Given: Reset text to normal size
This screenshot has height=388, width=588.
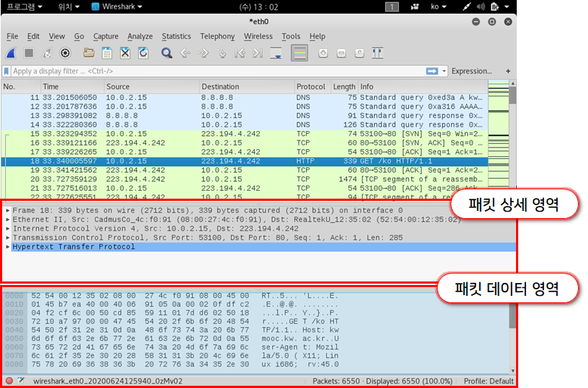Looking at the screenshot, I should point(359,53).
